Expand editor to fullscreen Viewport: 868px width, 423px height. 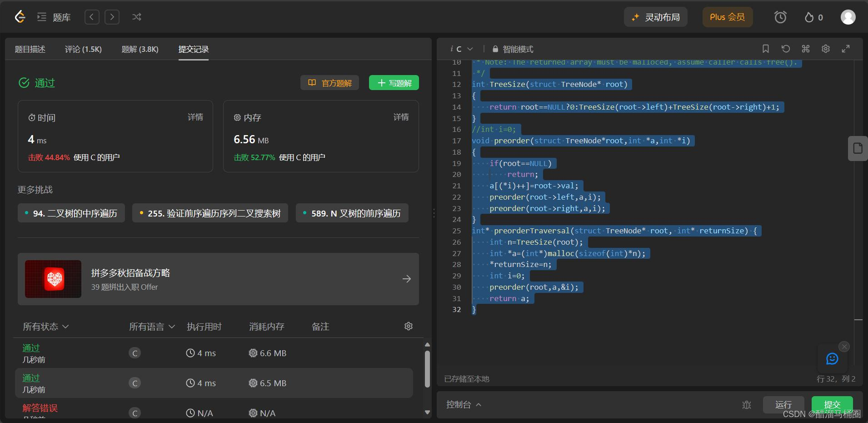[846, 49]
